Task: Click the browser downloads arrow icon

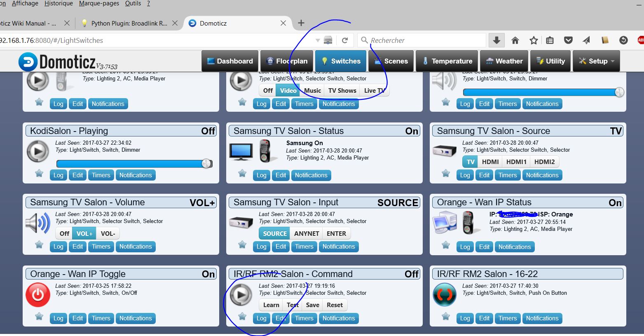Action: [496, 40]
